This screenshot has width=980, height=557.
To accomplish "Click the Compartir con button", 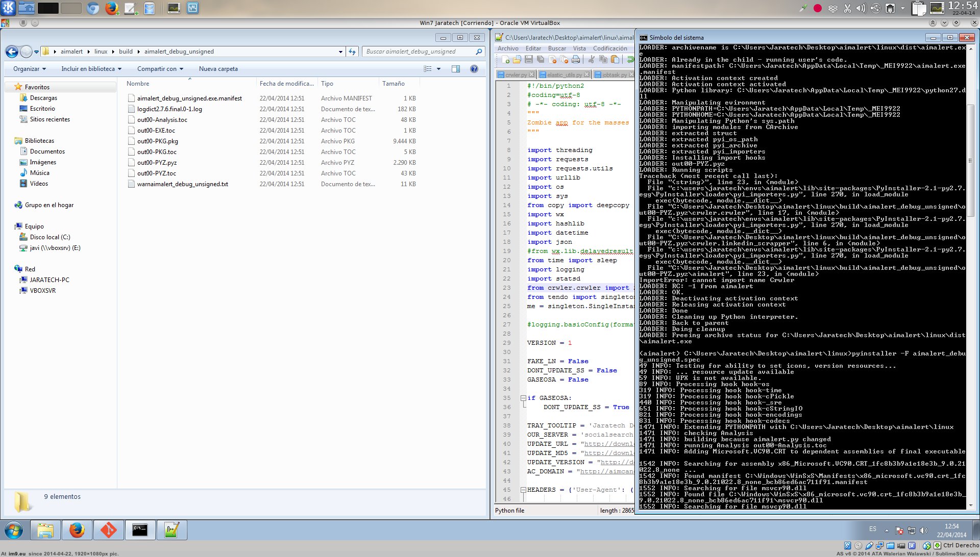I will click(160, 69).
